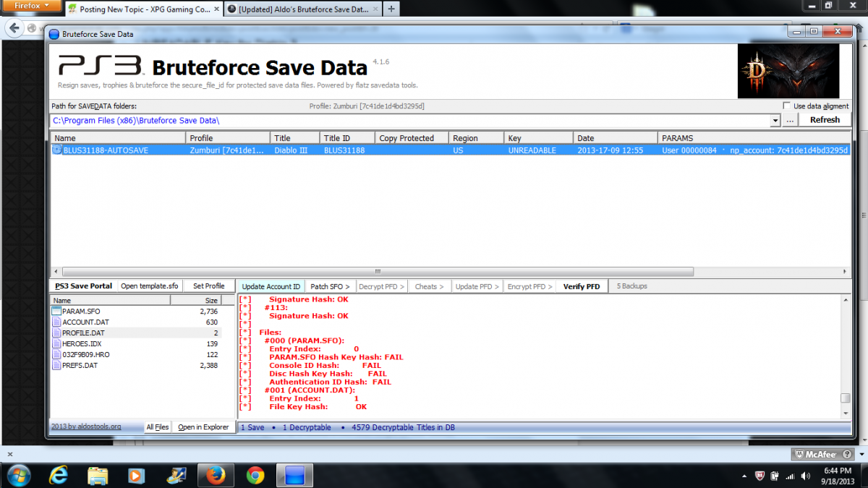The height and width of the screenshot is (488, 868).
Task: Sort saves by the Date column header
Action: pyautogui.click(x=614, y=138)
